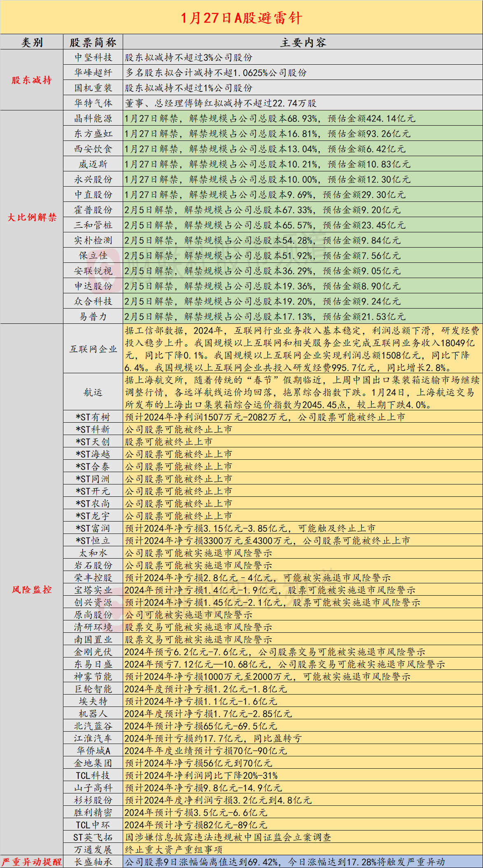Select the TCL科技 stock name cell

click(93, 775)
